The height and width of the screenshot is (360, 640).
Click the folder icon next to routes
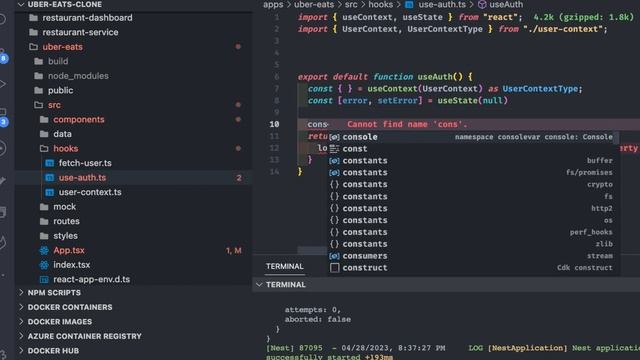44,221
